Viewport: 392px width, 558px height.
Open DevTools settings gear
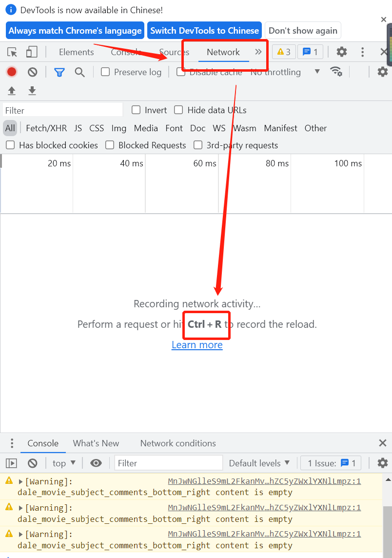[341, 51]
